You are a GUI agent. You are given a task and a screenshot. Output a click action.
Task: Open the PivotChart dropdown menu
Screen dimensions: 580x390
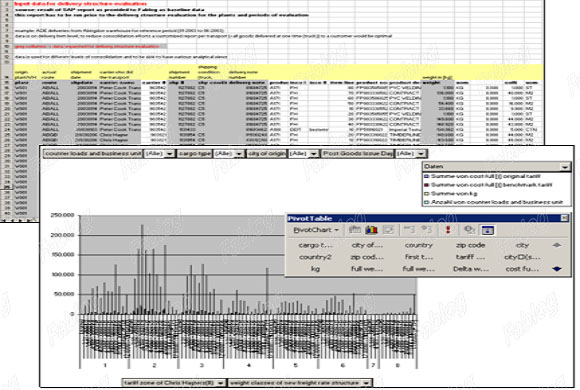pyautogui.click(x=316, y=230)
